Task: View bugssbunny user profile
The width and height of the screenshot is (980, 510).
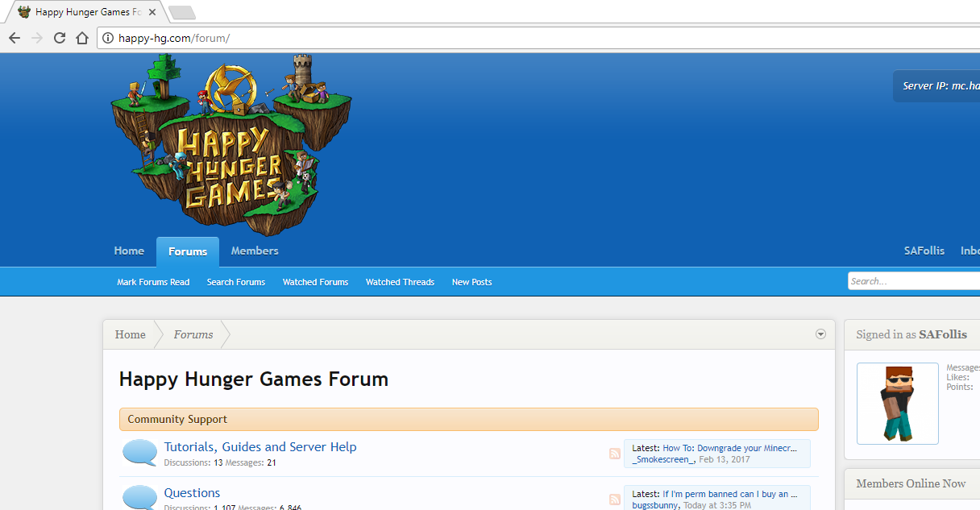Action: pos(655,505)
